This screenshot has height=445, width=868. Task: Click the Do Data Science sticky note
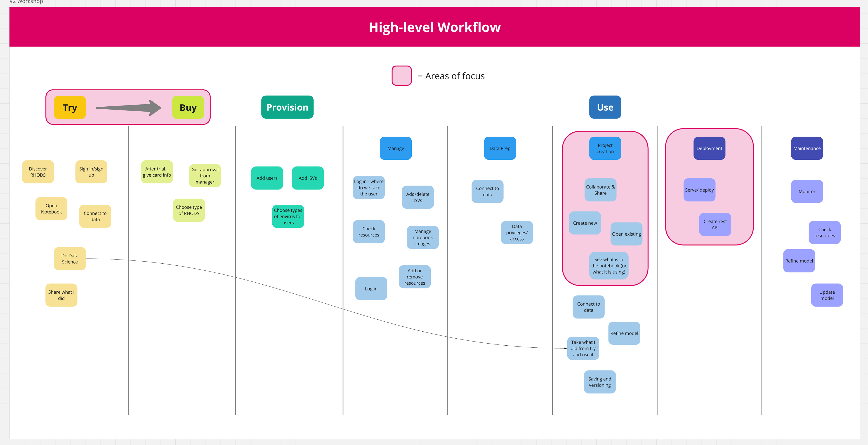[70, 258]
